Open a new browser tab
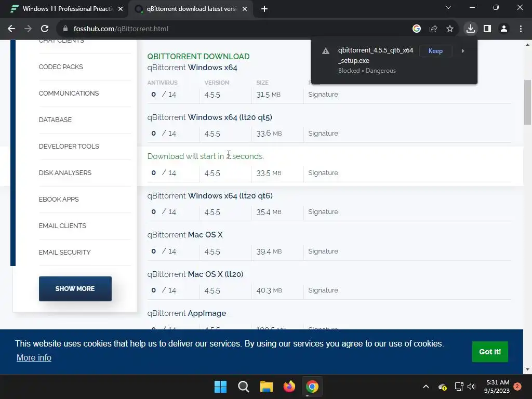Viewport: 532px width, 399px height. (x=264, y=9)
